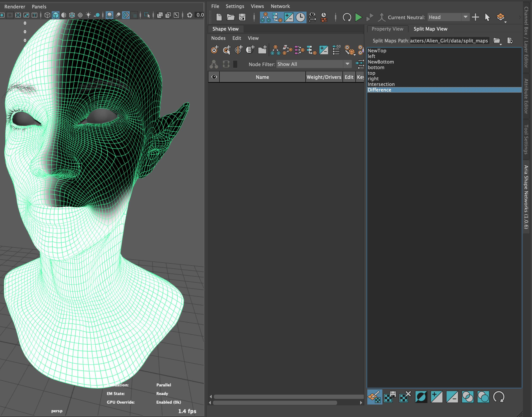Open the Network menu
Viewport: 532px width, 417px height.
(x=280, y=6)
